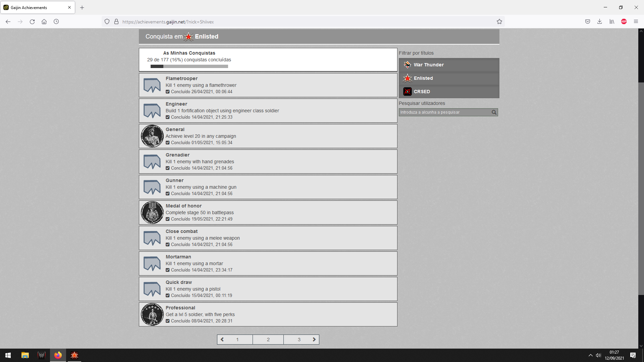Open the volume control in system tray
644x362 pixels.
pyautogui.click(x=598, y=355)
